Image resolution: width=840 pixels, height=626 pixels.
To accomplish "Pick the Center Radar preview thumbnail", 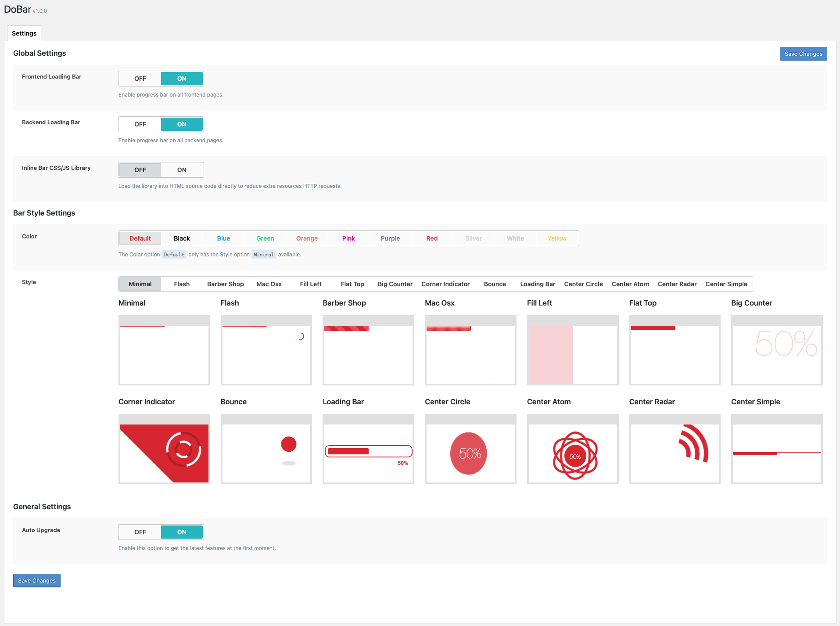I will click(x=675, y=449).
